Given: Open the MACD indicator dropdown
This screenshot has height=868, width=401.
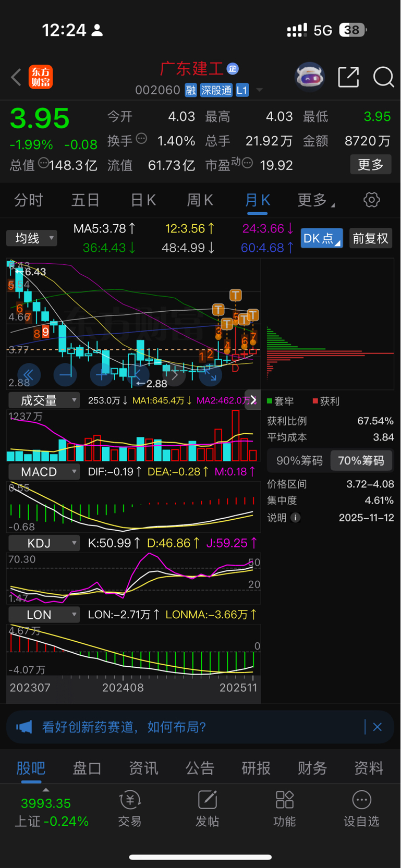Looking at the screenshot, I should click(x=44, y=472).
